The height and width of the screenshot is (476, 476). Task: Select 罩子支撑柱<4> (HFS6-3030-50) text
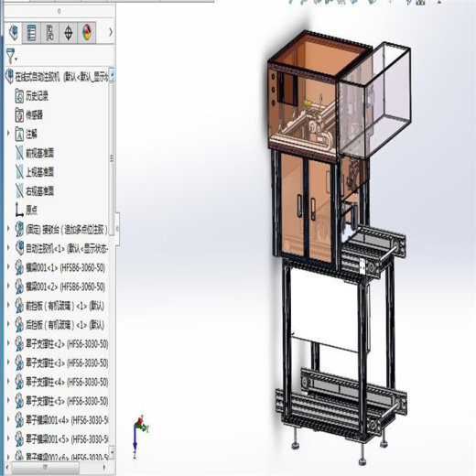pyautogui.click(x=67, y=383)
